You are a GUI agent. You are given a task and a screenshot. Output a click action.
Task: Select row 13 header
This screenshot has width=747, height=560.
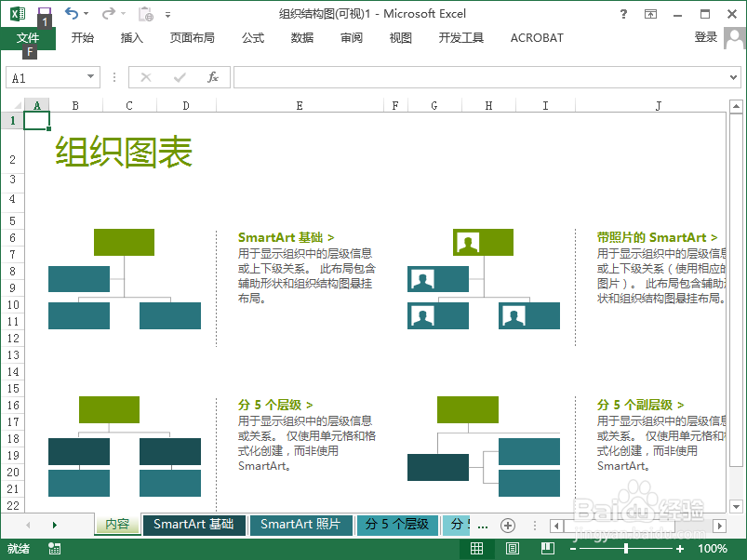tap(13, 355)
